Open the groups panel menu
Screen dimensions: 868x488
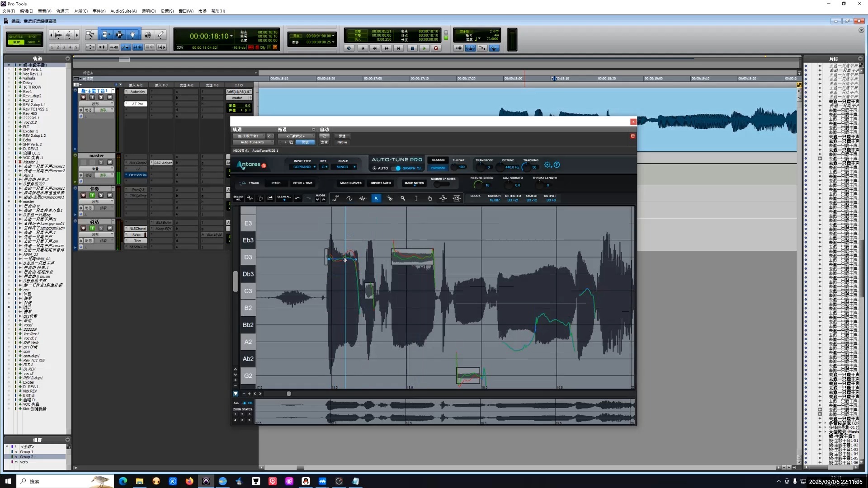(x=67, y=440)
